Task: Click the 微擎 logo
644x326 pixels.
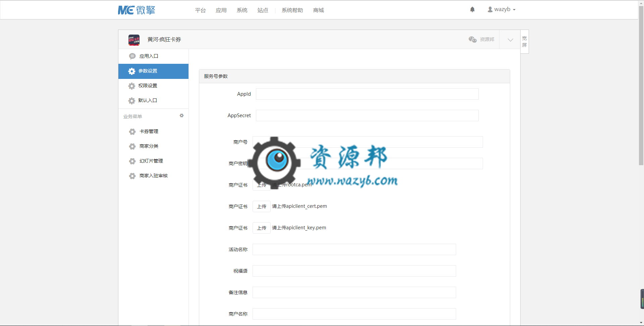Action: pos(137,10)
